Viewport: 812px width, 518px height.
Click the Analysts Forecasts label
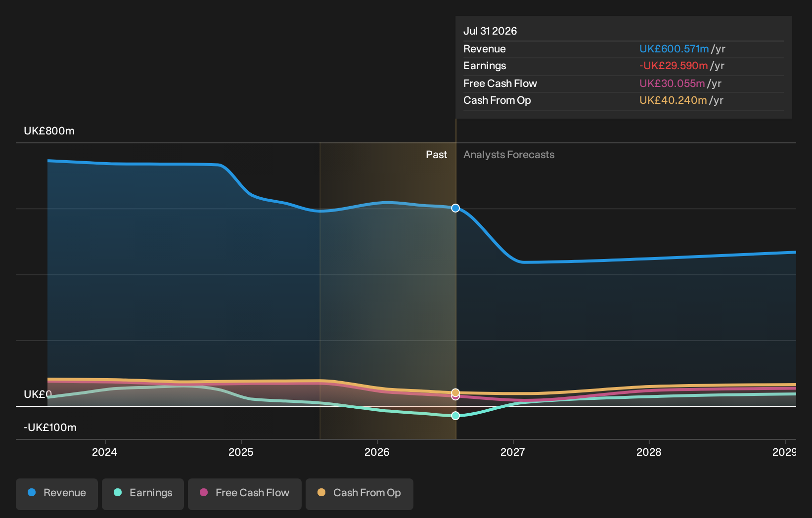[x=509, y=155]
